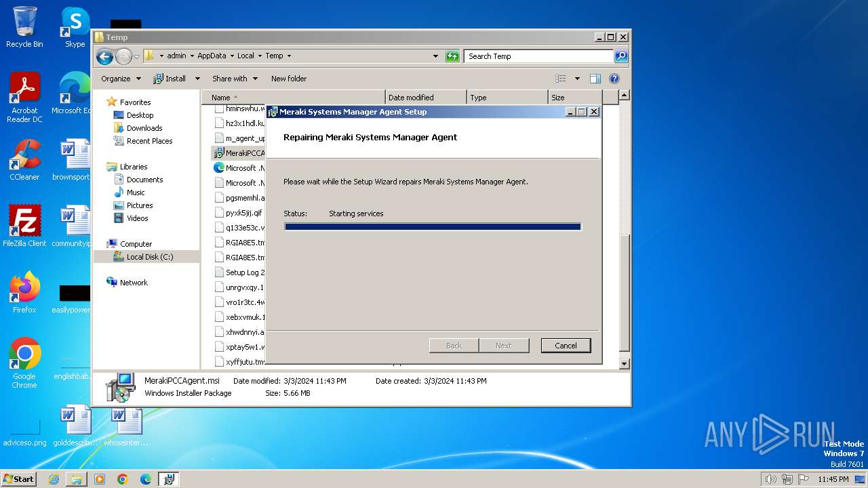Click New folder in the toolbar

(x=289, y=79)
